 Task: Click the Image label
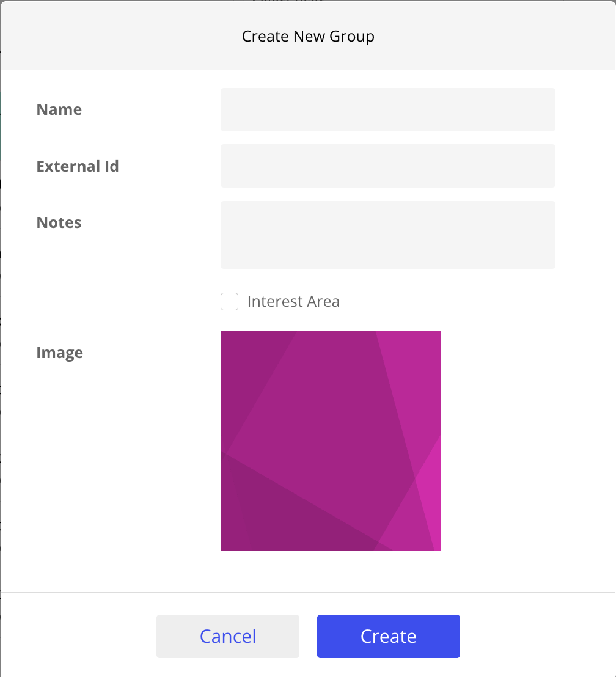pyautogui.click(x=60, y=353)
